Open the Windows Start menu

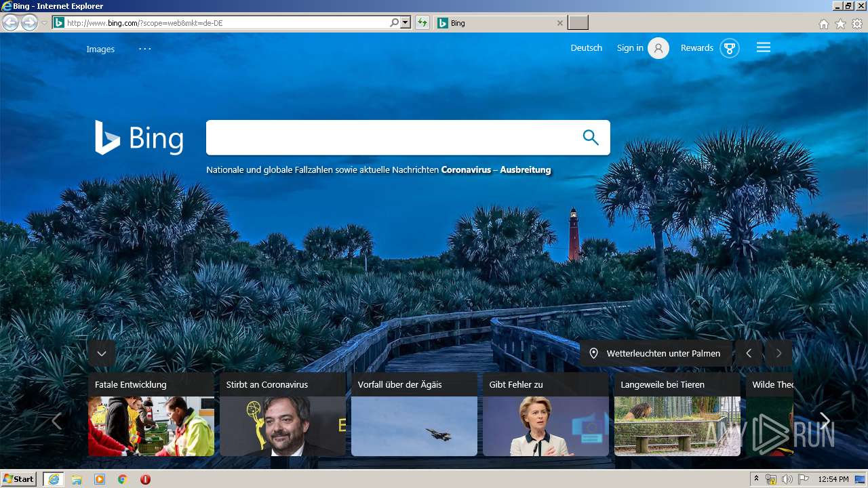19,479
